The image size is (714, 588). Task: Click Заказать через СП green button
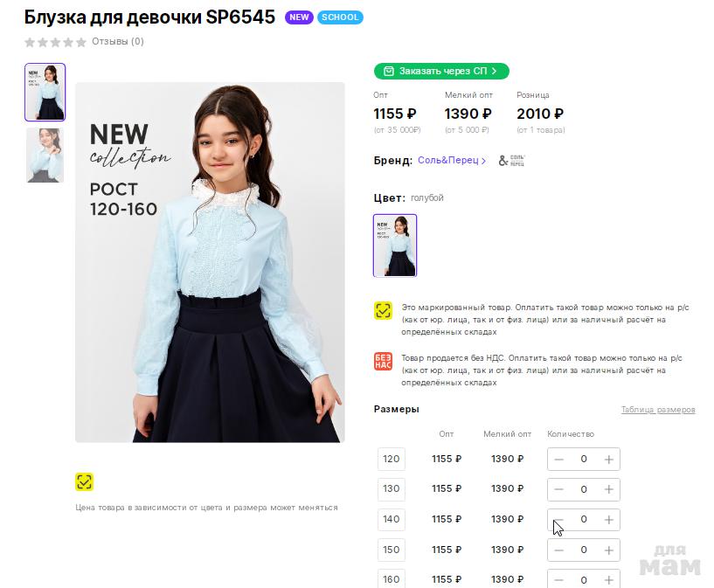coord(441,71)
